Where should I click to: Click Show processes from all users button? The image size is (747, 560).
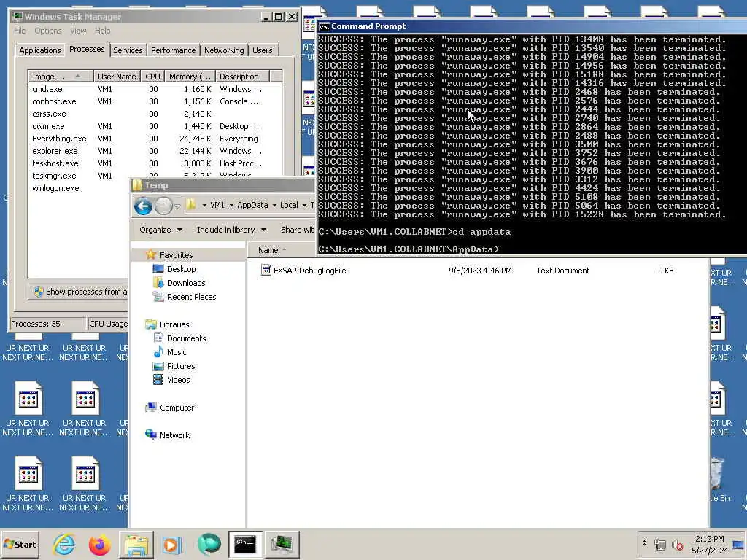click(79, 292)
